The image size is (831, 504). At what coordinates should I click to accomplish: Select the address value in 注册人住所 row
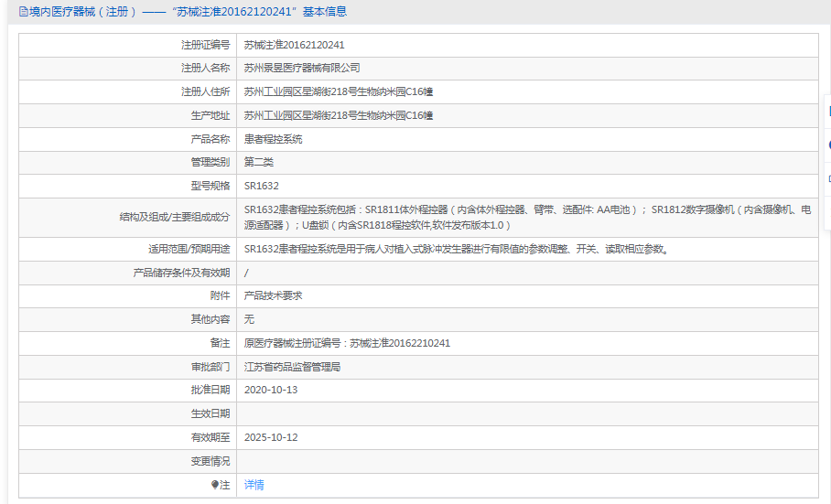(339, 91)
